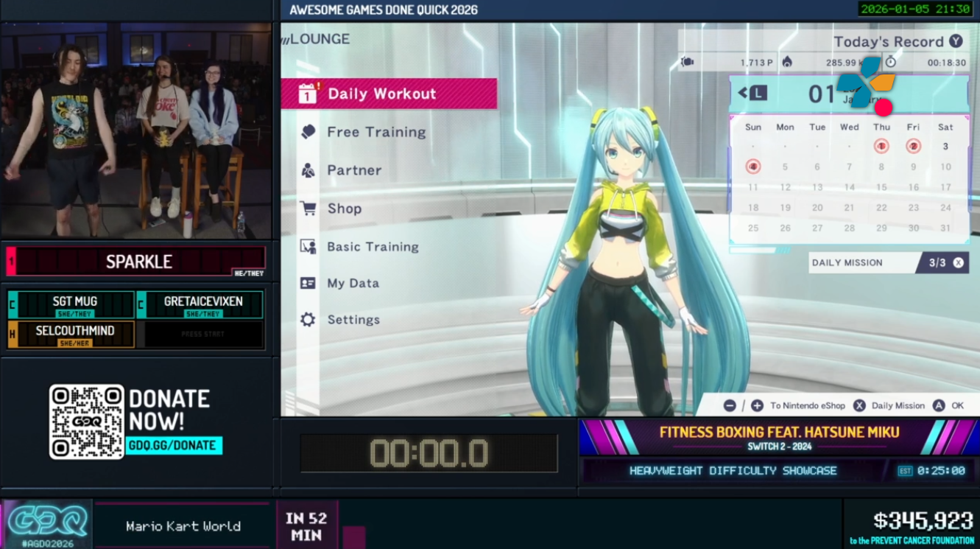The height and width of the screenshot is (549, 980).
Task: Click the ID card icon beside My Data
Action: (308, 283)
